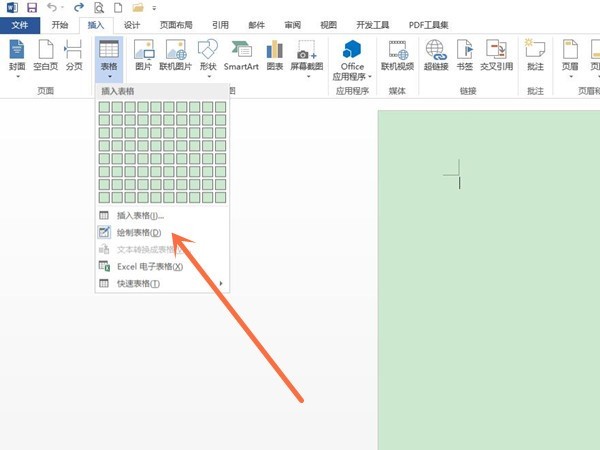The width and height of the screenshot is (600, 450).
Task: Expand the 封面 dropdown arrow
Action: coord(18,77)
